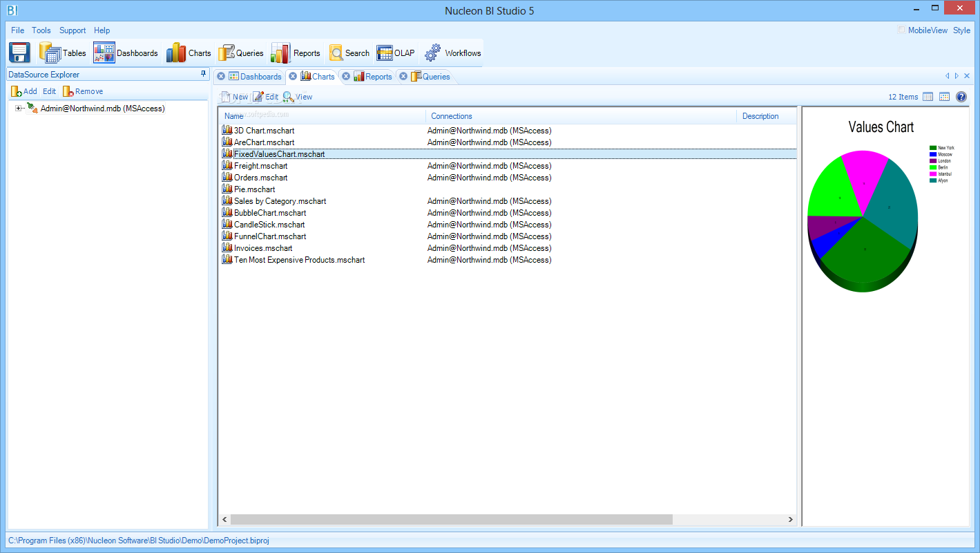The height and width of the screenshot is (553, 980).
Task: Expand the Admin@Northwind.mdb tree node
Action: pyautogui.click(x=19, y=109)
